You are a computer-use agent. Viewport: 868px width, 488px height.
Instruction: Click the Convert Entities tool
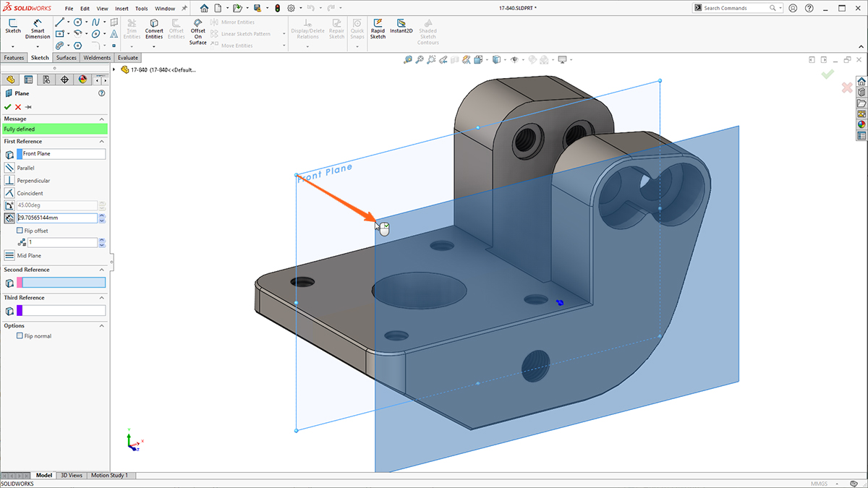coord(154,29)
